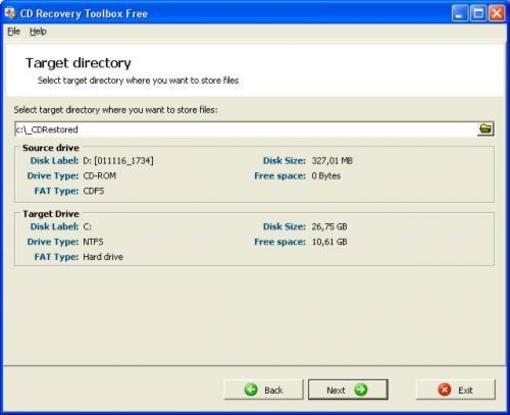Open the Help menu
The height and width of the screenshot is (415, 510).
(x=38, y=31)
